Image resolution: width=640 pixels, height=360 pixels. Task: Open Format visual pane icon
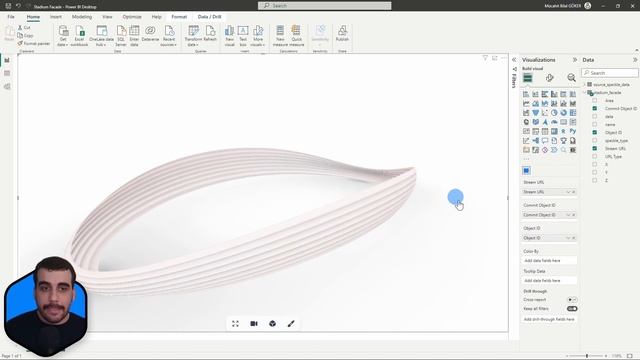549,78
